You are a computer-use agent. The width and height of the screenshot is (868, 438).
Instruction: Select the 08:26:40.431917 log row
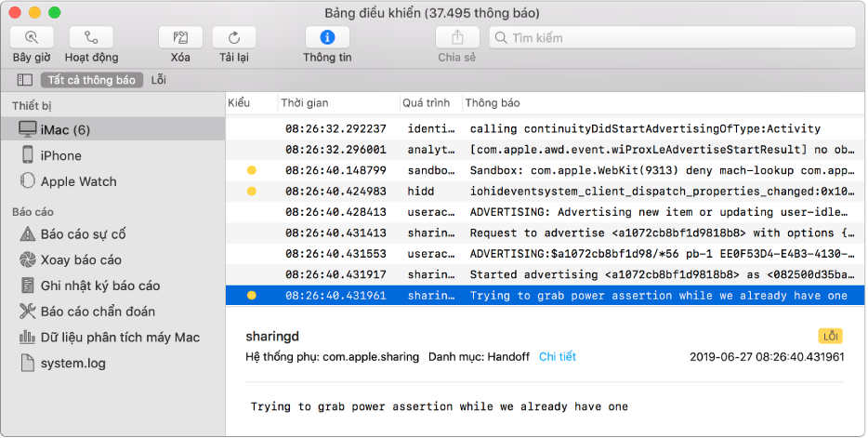pos(545,274)
